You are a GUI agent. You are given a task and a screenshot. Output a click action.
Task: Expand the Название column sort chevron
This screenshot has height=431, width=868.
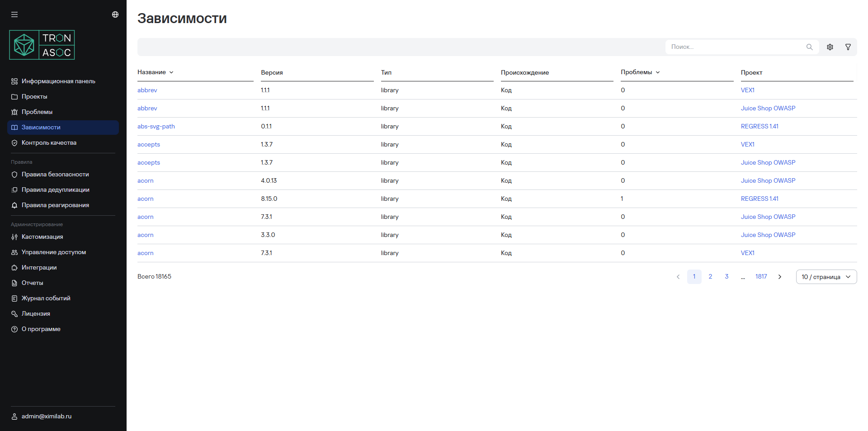[171, 72]
